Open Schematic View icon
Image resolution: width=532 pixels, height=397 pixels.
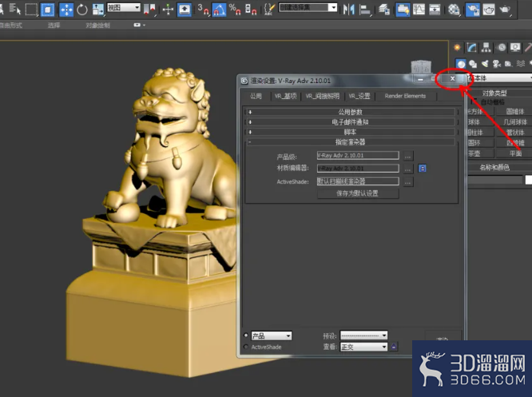[x=435, y=10]
